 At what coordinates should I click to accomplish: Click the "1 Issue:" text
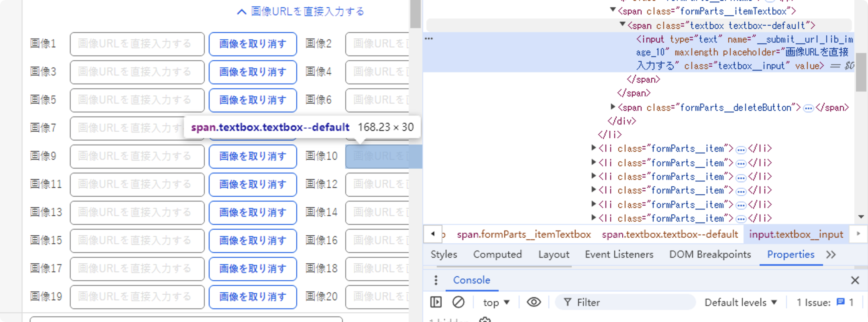813,302
